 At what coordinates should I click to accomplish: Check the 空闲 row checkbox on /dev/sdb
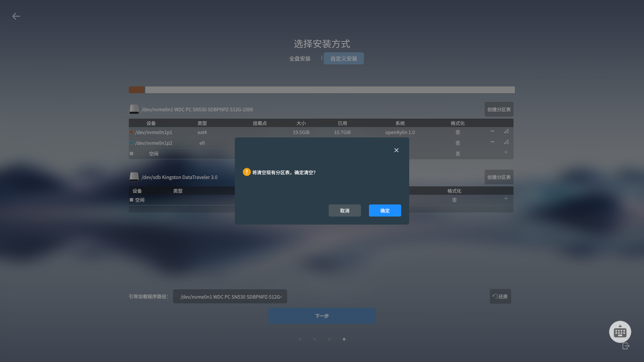click(131, 200)
